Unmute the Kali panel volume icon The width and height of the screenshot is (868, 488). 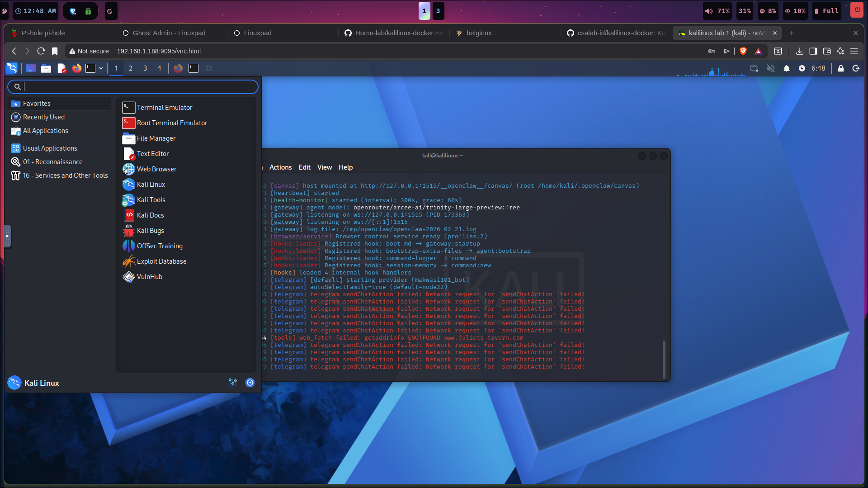pyautogui.click(x=771, y=68)
